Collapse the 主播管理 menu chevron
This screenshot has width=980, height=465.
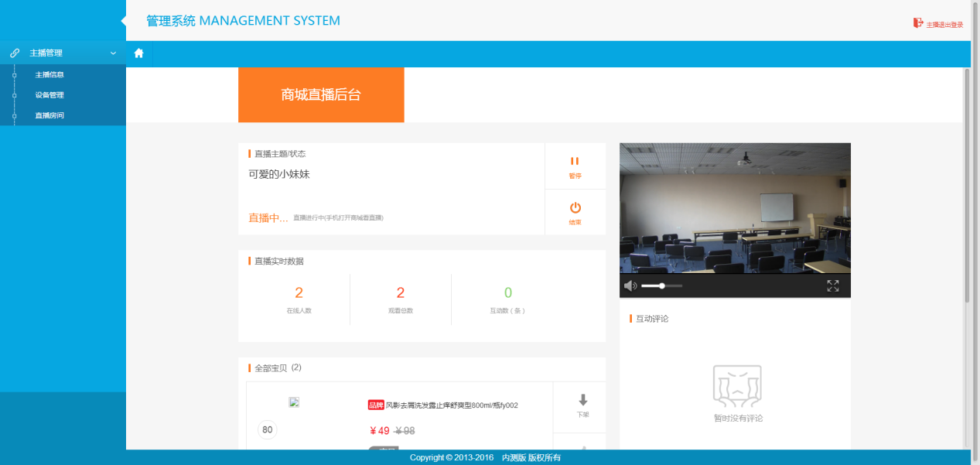[114, 53]
